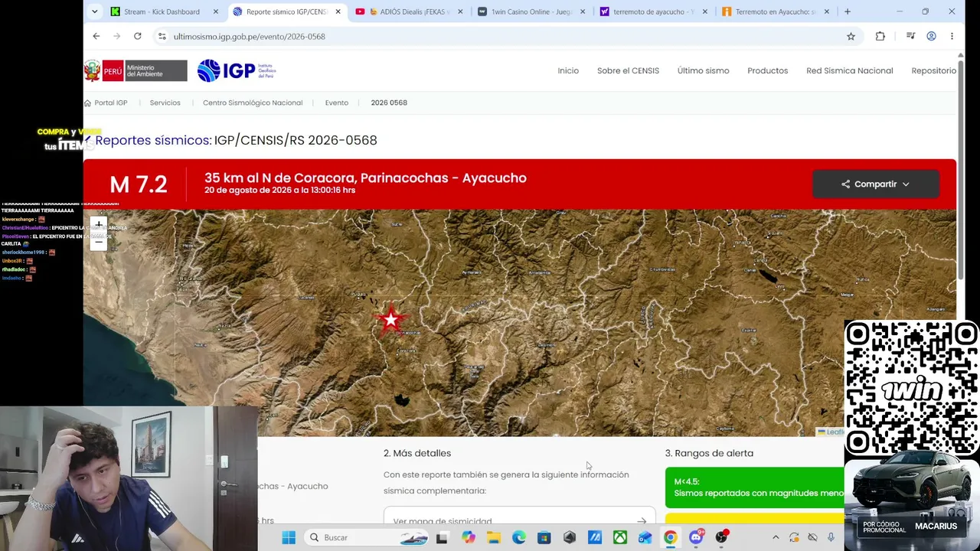Screen dimensions: 980x551
Task: Open the Chrome profile avatar
Action: coord(931,36)
